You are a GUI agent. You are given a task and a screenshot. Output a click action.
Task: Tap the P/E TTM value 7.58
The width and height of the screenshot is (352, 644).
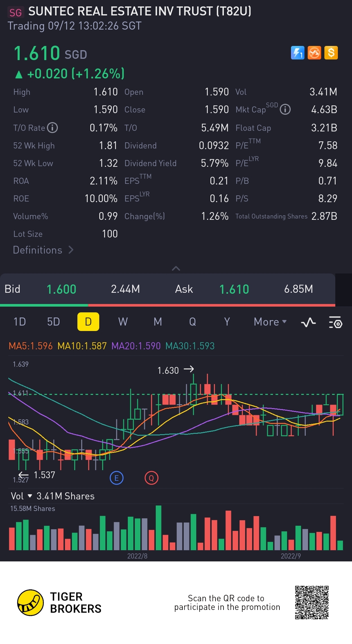328,146
